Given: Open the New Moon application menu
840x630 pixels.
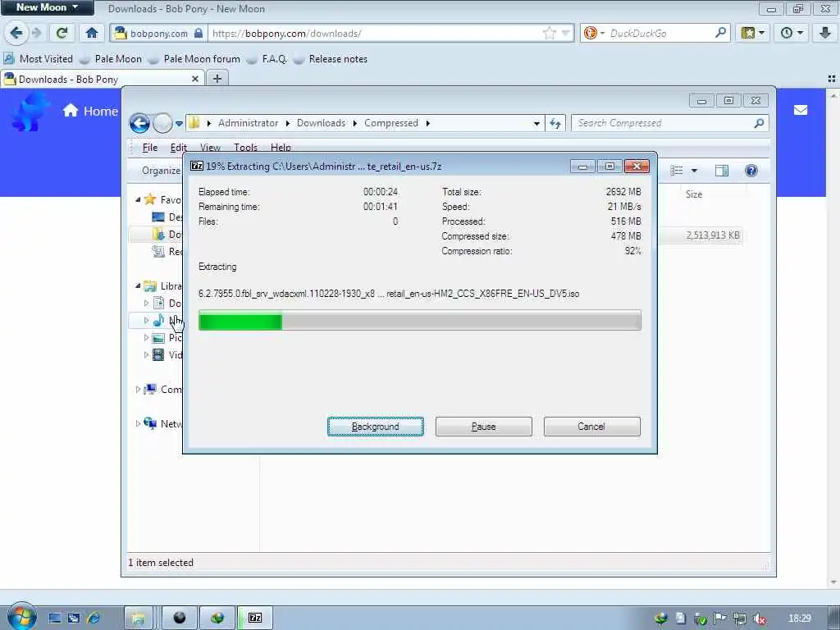Looking at the screenshot, I should [47, 7].
